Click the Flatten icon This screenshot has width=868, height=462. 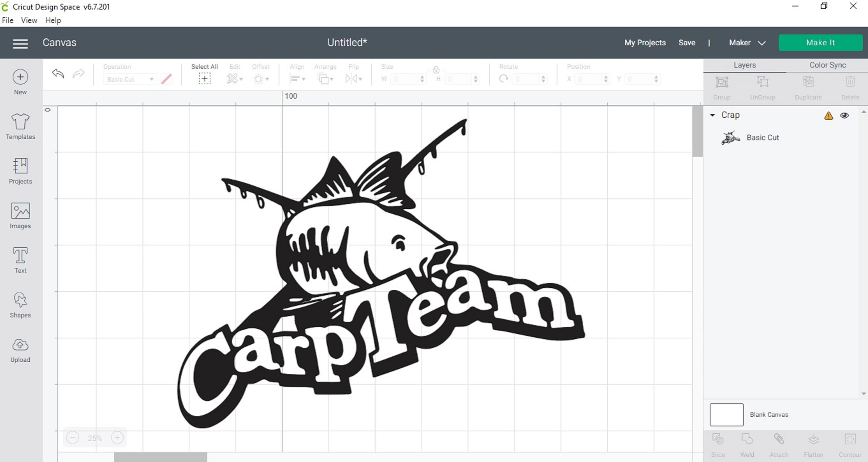click(x=813, y=441)
